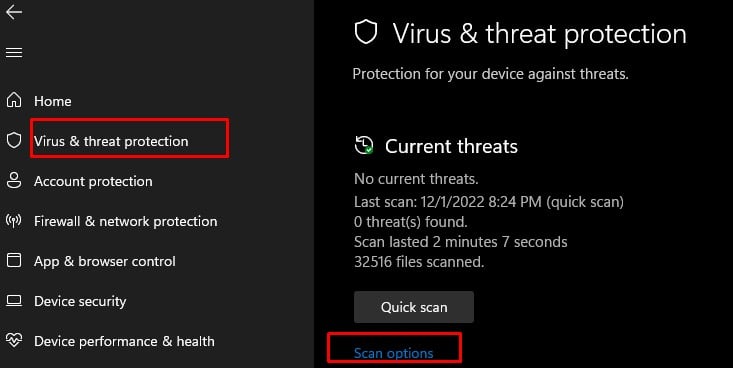Screen dimensions: 733x368
Task: Click the Virus & threat protection shield icon in sidebar
Action: click(14, 140)
